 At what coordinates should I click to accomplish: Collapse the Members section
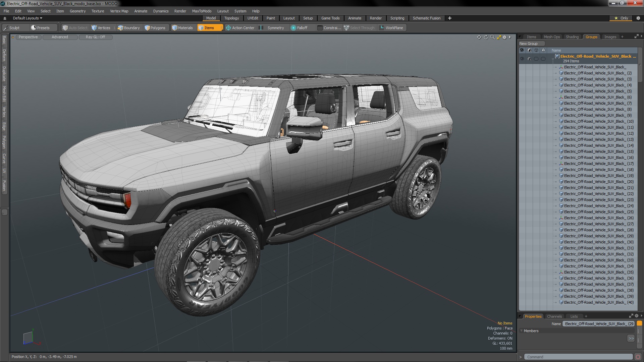click(522, 331)
